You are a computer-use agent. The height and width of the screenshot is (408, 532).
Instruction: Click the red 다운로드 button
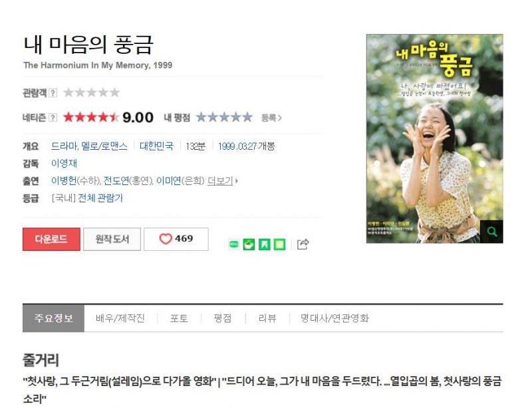(52, 239)
